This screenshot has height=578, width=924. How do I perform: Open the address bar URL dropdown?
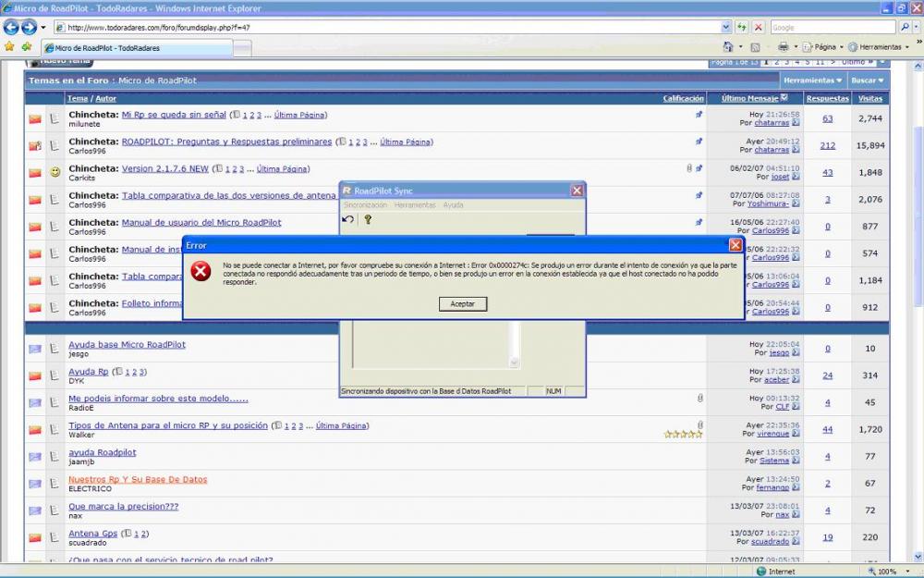pyautogui.click(x=725, y=28)
